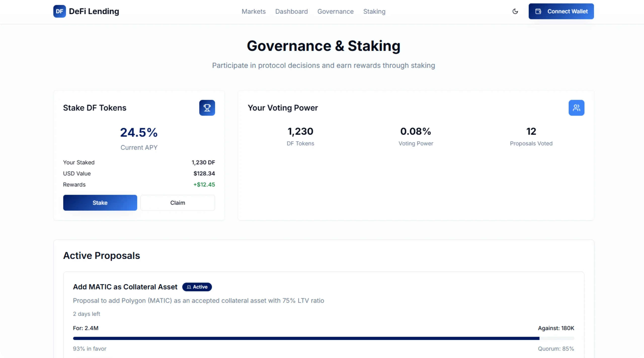Click the 2 days left text
Screen dimensions: 644x358
coord(86,314)
